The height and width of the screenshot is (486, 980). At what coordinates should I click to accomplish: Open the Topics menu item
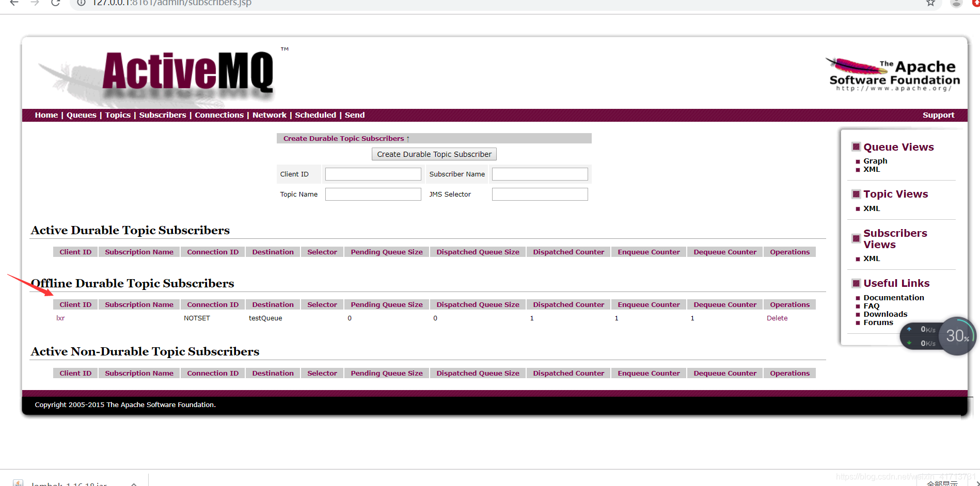pyautogui.click(x=118, y=115)
